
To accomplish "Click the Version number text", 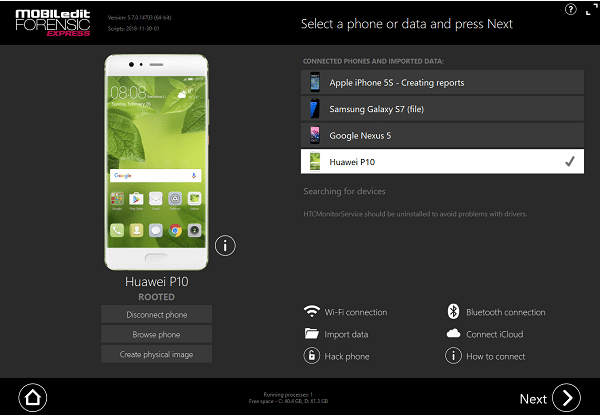I will coord(139,17).
